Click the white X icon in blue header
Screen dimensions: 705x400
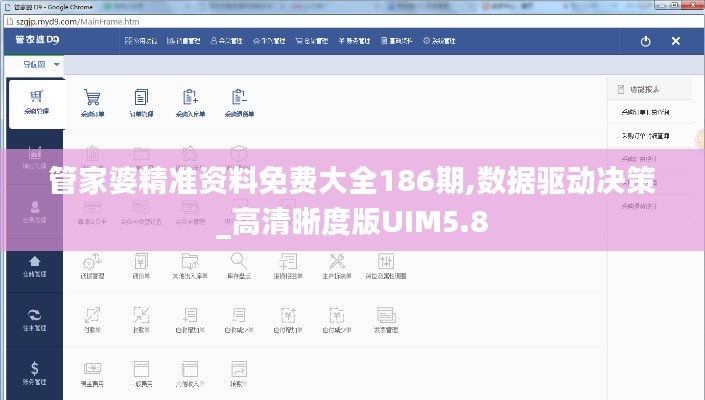click(675, 41)
